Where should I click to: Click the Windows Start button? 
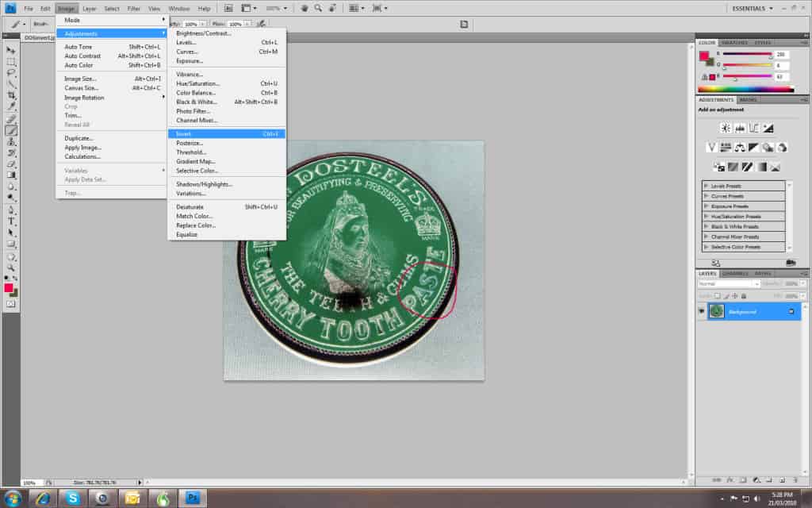pyautogui.click(x=13, y=498)
